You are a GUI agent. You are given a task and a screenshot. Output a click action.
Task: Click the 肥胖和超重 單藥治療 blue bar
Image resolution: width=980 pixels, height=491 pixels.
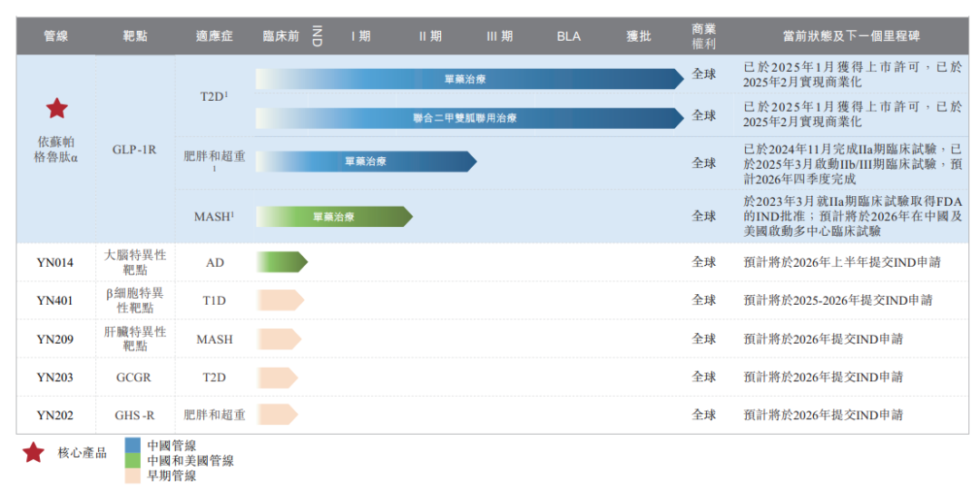click(x=367, y=162)
